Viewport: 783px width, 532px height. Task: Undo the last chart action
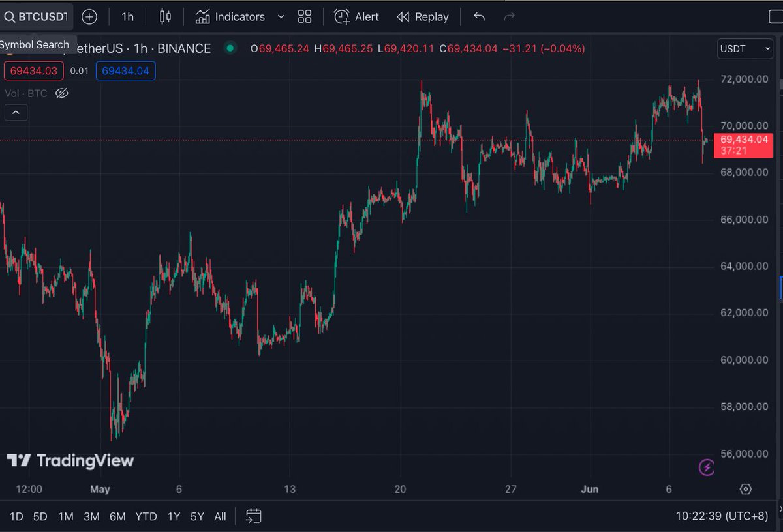479,17
